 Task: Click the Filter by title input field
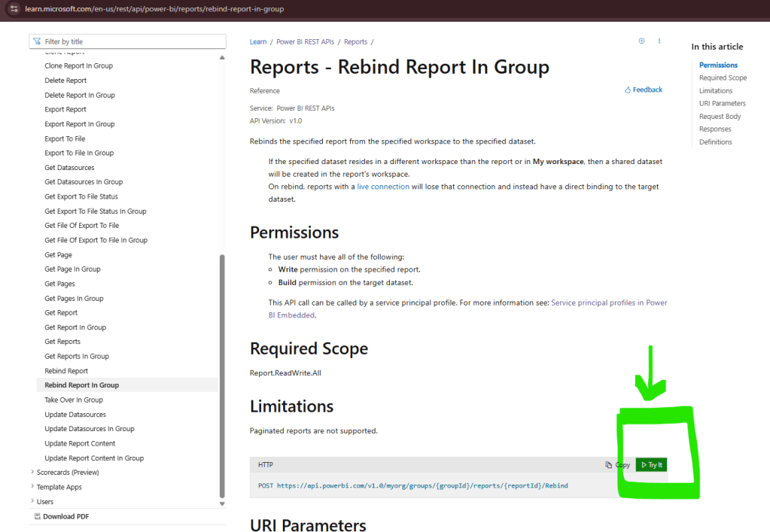click(132, 41)
